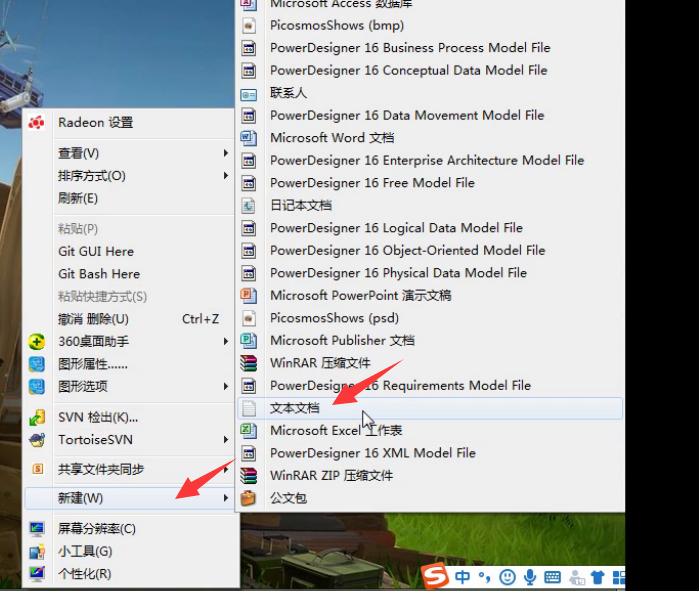Image resolution: width=699 pixels, height=591 pixels.
Task: Select Radeon 设置 menu entry
Action: [128, 123]
